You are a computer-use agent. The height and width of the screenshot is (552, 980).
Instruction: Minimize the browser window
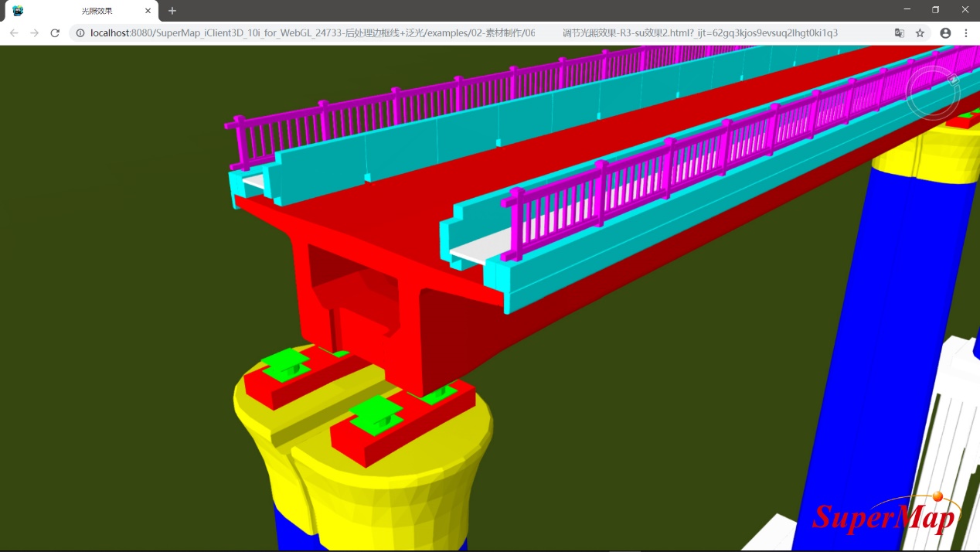tap(907, 10)
